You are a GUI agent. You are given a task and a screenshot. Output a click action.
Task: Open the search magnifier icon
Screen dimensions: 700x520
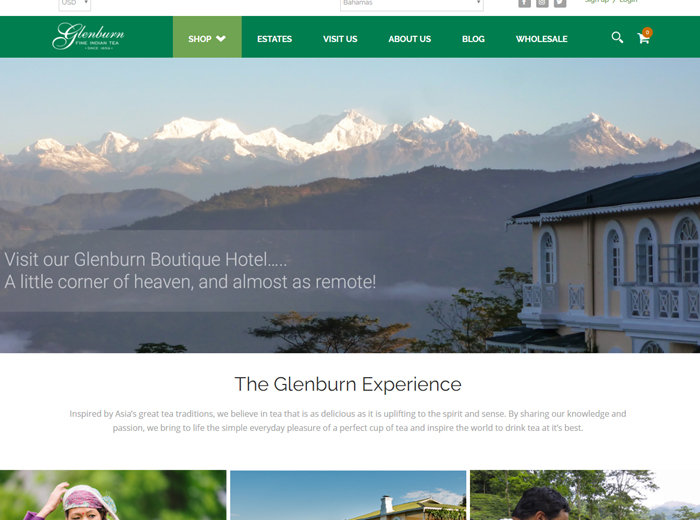617,37
